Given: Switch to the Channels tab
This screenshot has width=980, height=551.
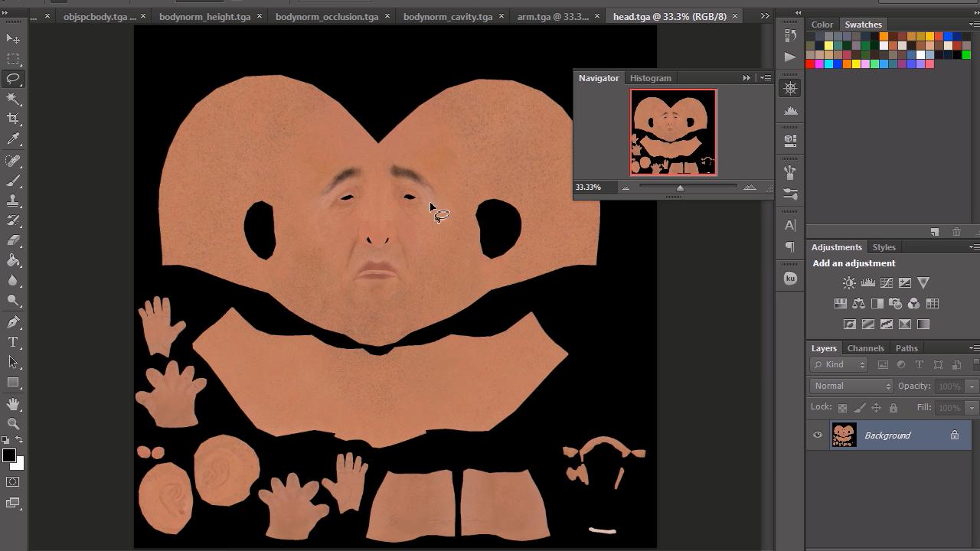Looking at the screenshot, I should 865,348.
